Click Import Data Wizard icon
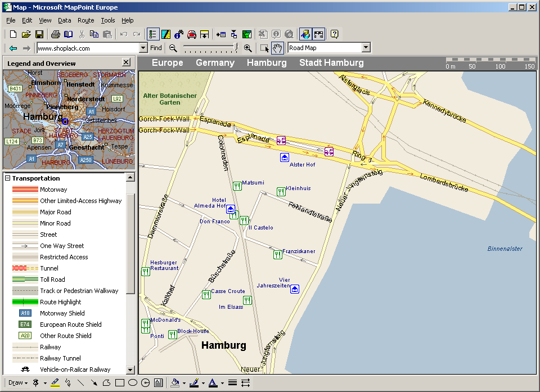 (x=221, y=34)
